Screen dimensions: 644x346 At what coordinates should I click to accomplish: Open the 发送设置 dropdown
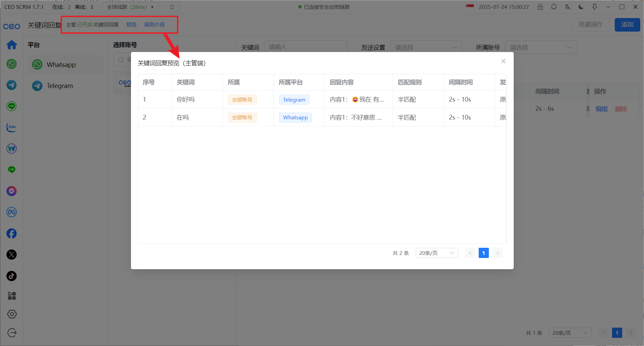[x=426, y=47]
